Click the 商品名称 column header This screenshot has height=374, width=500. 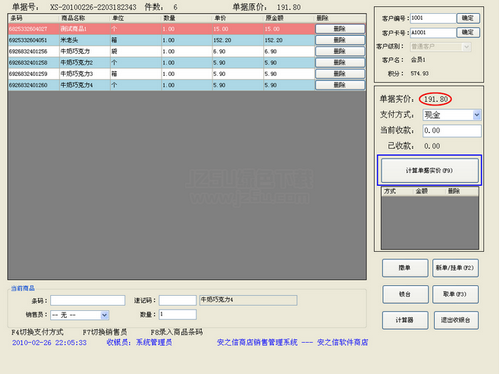(x=85, y=18)
